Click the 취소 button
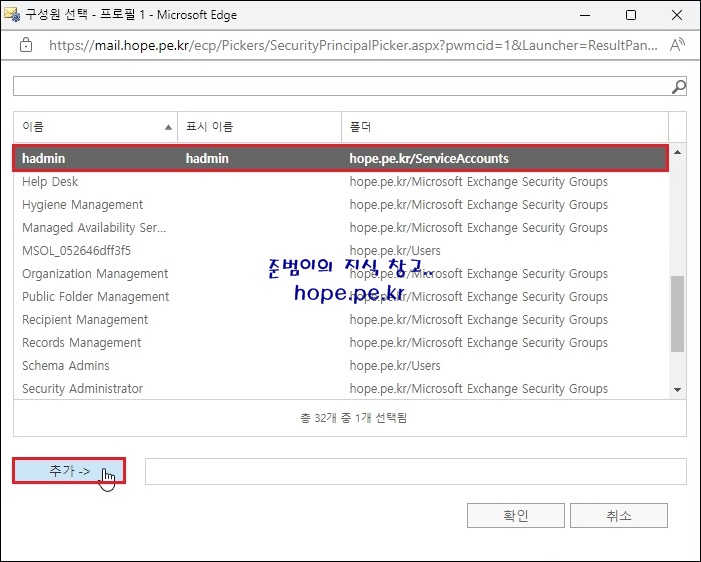The image size is (701, 562). click(619, 516)
